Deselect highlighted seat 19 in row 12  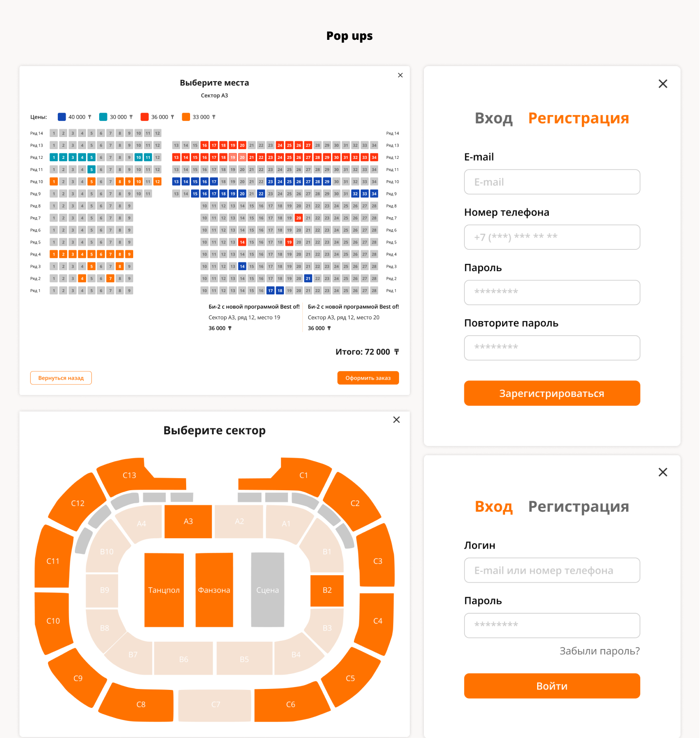tap(233, 157)
